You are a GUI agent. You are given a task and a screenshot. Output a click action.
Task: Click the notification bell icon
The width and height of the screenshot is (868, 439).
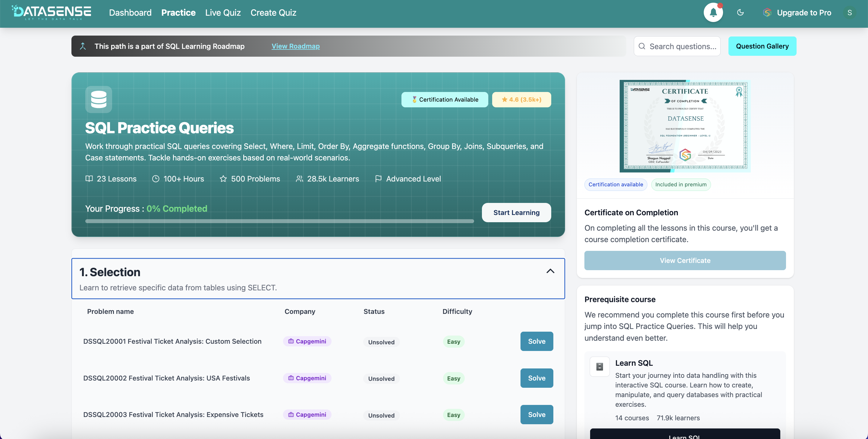tap(713, 13)
